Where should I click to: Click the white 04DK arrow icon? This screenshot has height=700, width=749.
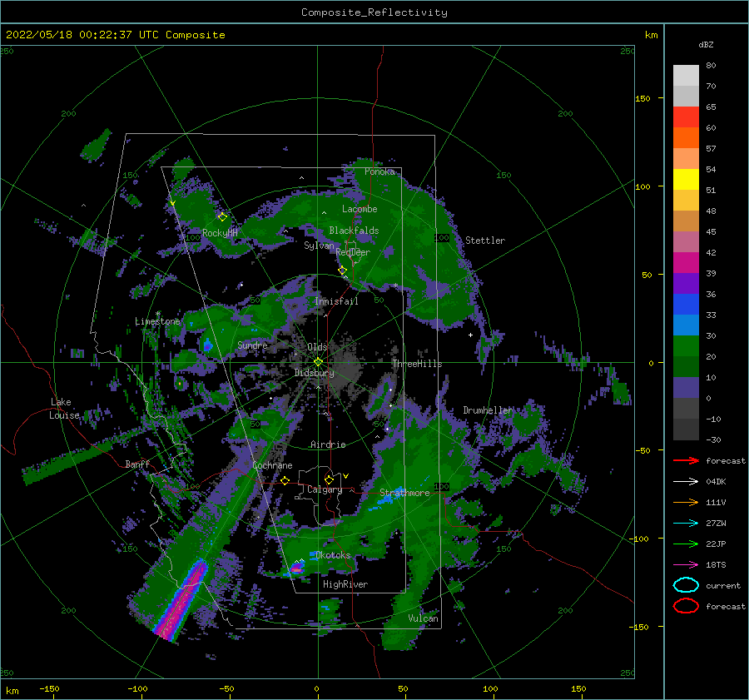click(686, 482)
